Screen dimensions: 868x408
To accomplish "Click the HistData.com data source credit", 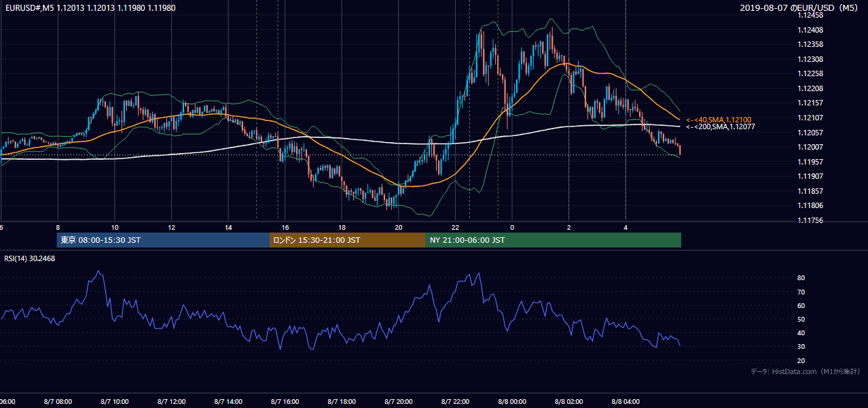I will [x=806, y=372].
